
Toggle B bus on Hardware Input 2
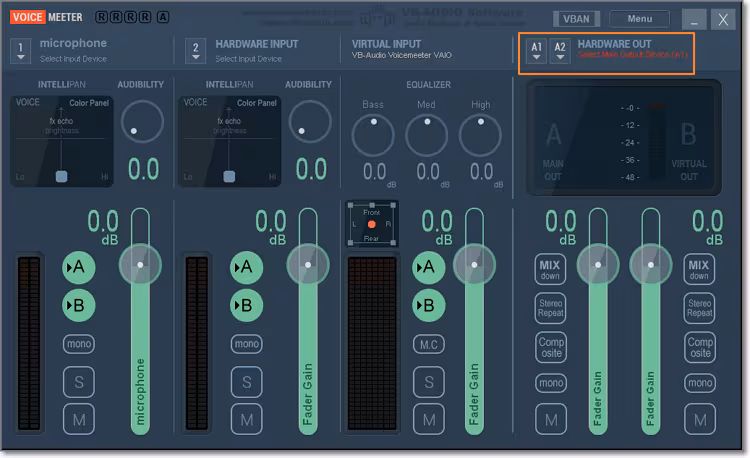246,305
